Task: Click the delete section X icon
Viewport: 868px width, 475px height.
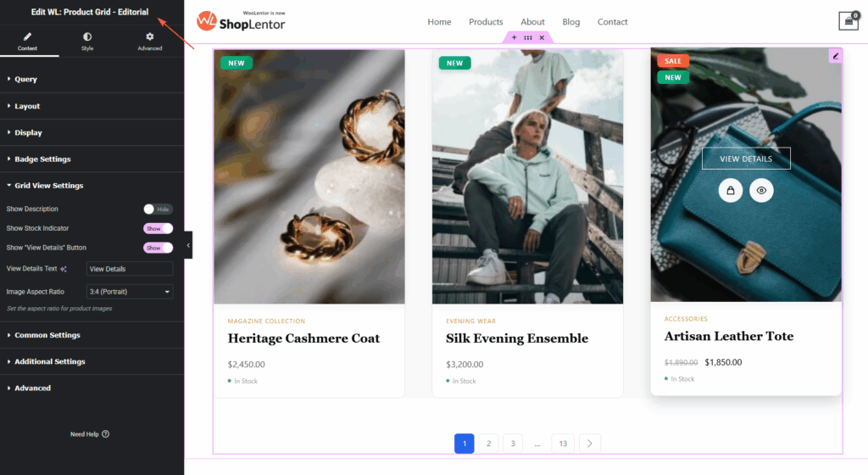Action: pyautogui.click(x=542, y=37)
